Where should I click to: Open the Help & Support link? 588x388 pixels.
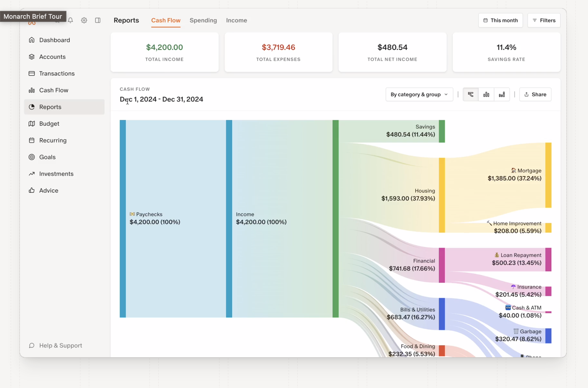[60, 345]
